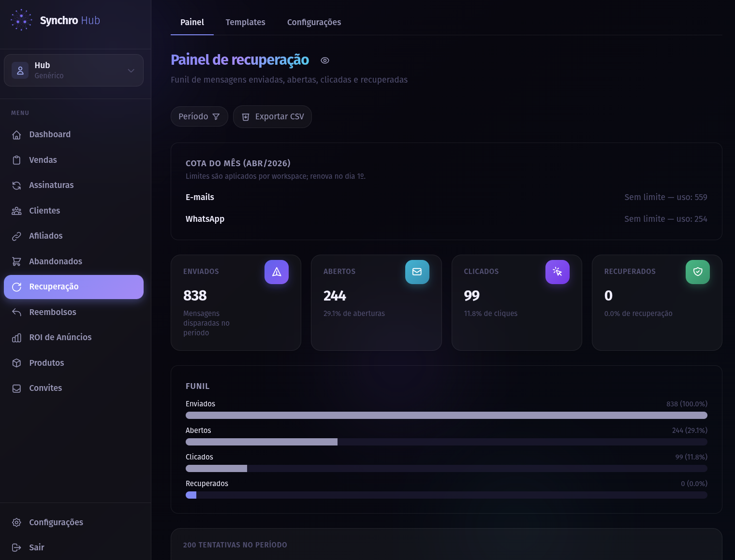
Task: Click the Sair logout icon
Action: pyautogui.click(x=16, y=547)
